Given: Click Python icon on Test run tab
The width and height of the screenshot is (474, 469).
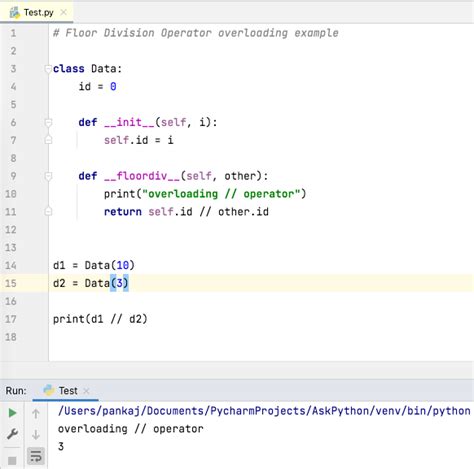Looking at the screenshot, I should (x=49, y=390).
